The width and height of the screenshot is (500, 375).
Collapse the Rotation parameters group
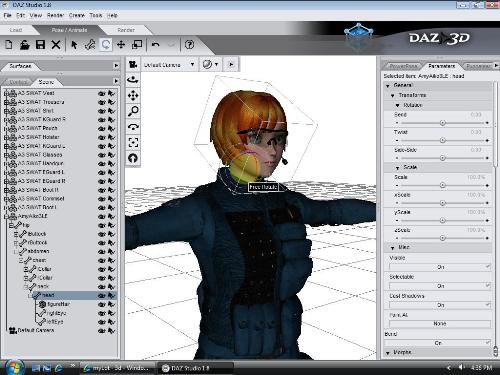coord(397,105)
